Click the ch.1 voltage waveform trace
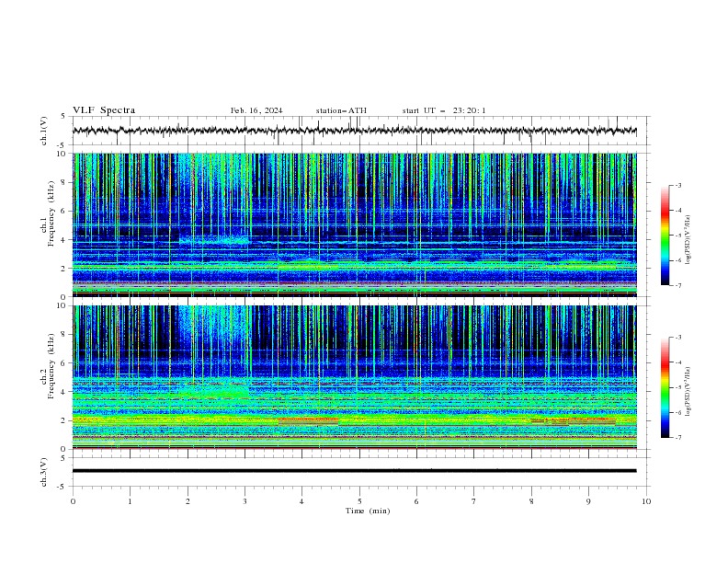 (x=355, y=131)
